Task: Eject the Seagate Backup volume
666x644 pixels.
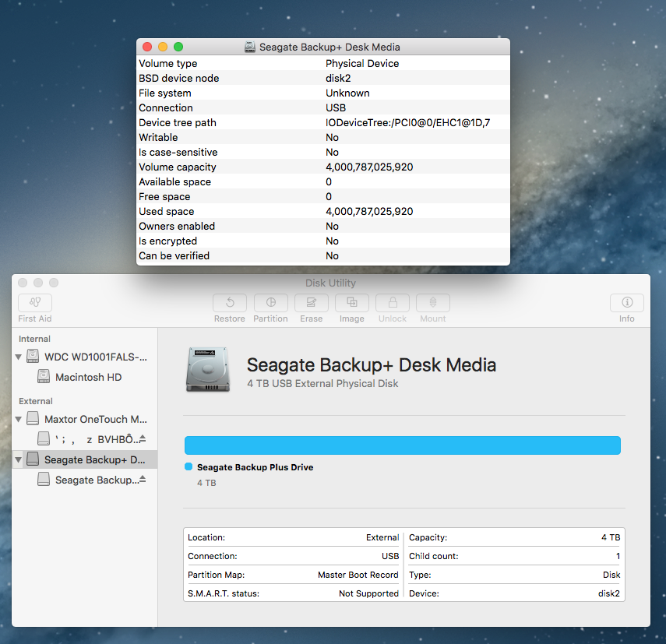Action: point(143,479)
